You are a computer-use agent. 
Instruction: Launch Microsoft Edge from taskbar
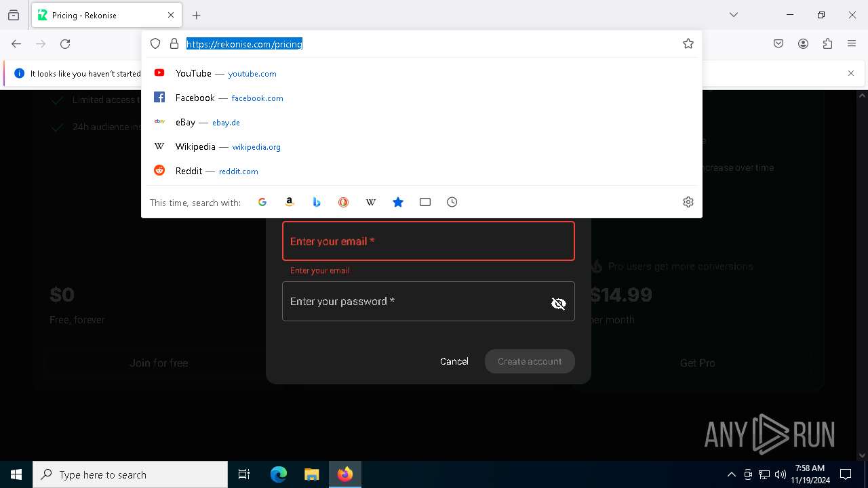click(279, 474)
